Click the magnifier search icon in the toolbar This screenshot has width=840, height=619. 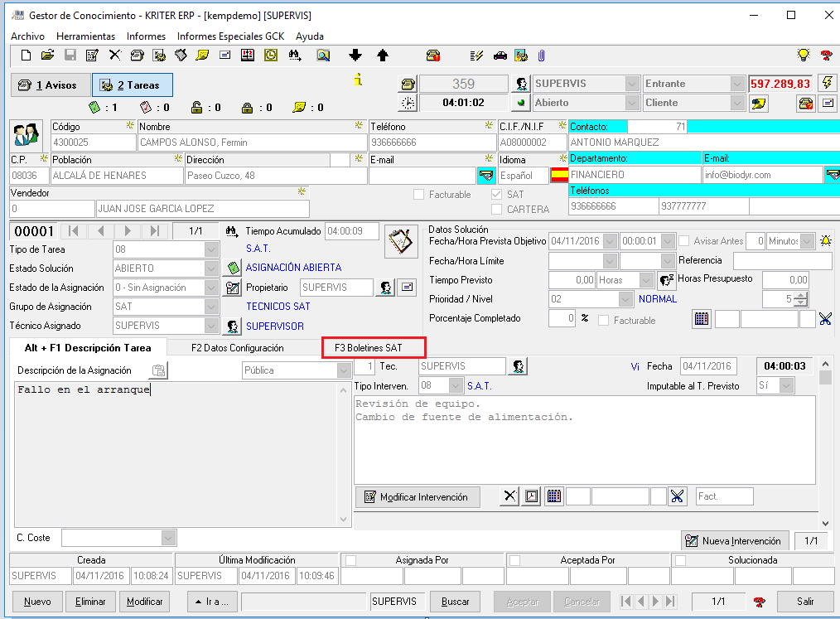323,56
